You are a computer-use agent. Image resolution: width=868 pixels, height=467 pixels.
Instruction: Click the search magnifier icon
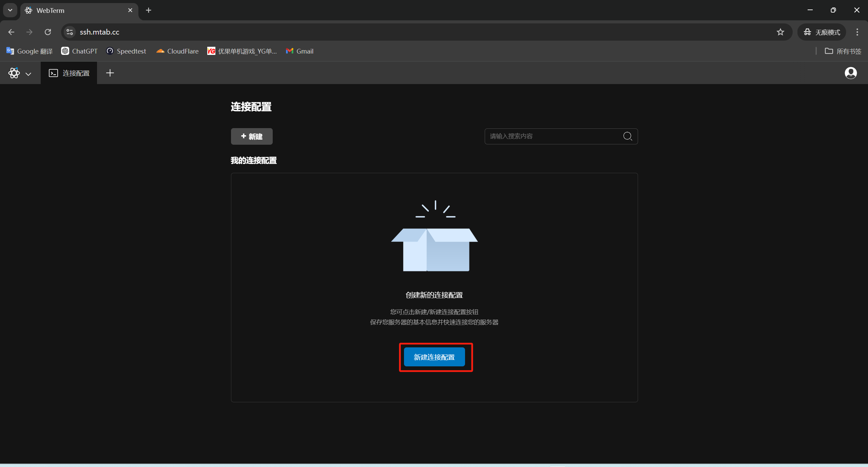point(628,136)
